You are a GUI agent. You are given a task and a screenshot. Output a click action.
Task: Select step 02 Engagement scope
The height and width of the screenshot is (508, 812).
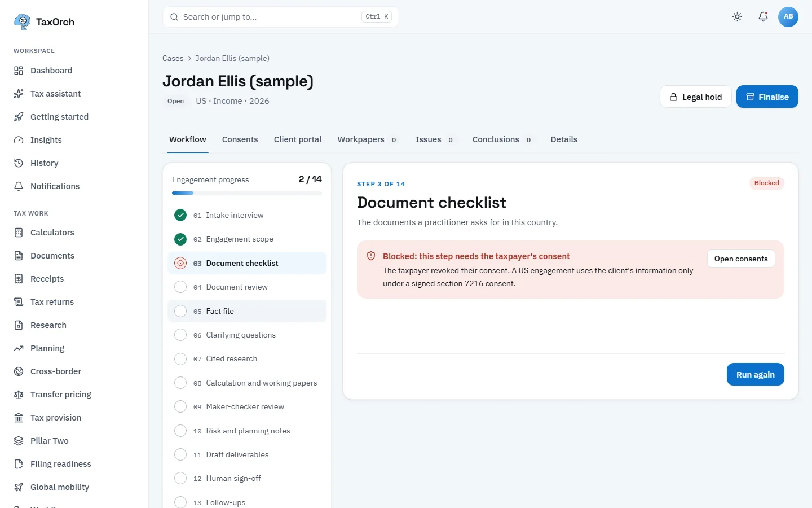coord(247,239)
